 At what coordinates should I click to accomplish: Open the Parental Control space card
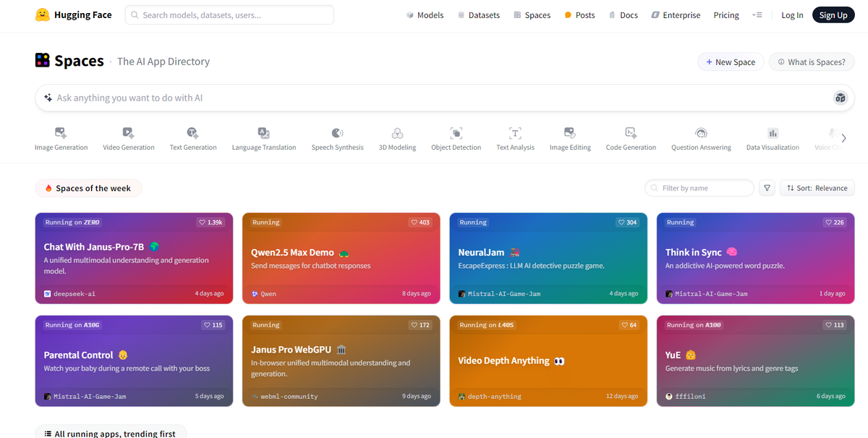134,361
